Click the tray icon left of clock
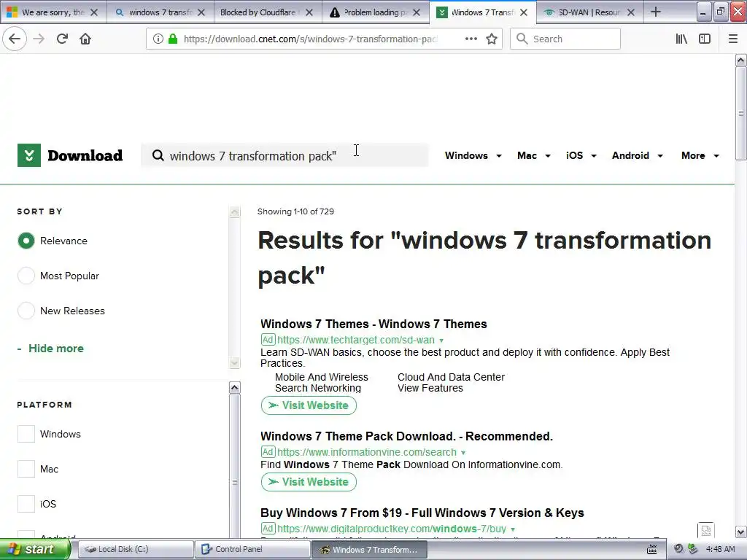 [693, 549]
